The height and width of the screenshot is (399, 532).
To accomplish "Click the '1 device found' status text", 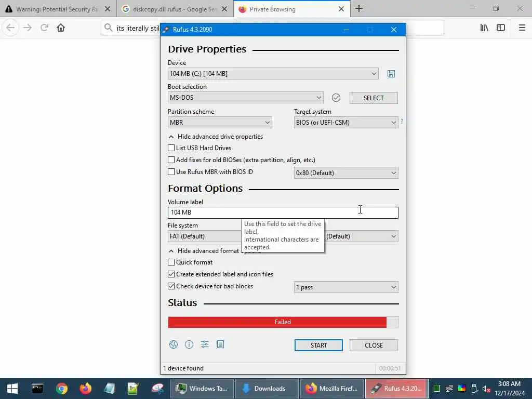I will coord(183,368).
